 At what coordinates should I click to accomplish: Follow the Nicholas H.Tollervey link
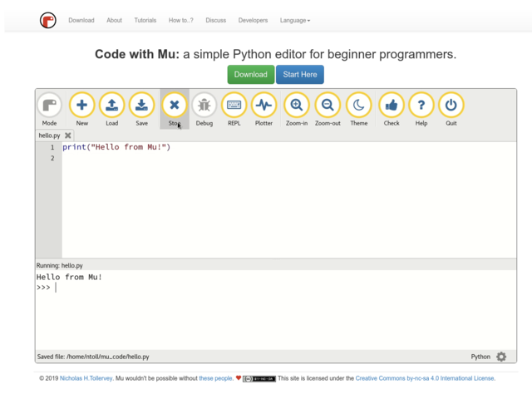pos(86,378)
